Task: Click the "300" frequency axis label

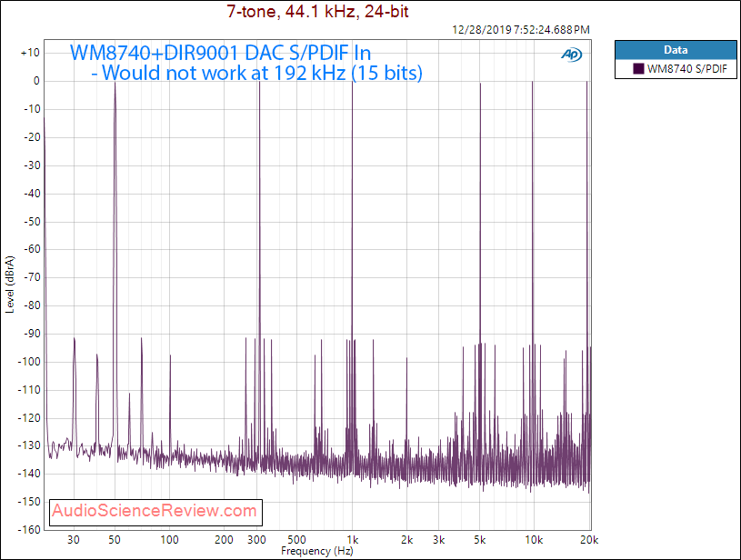Action: coord(256,540)
